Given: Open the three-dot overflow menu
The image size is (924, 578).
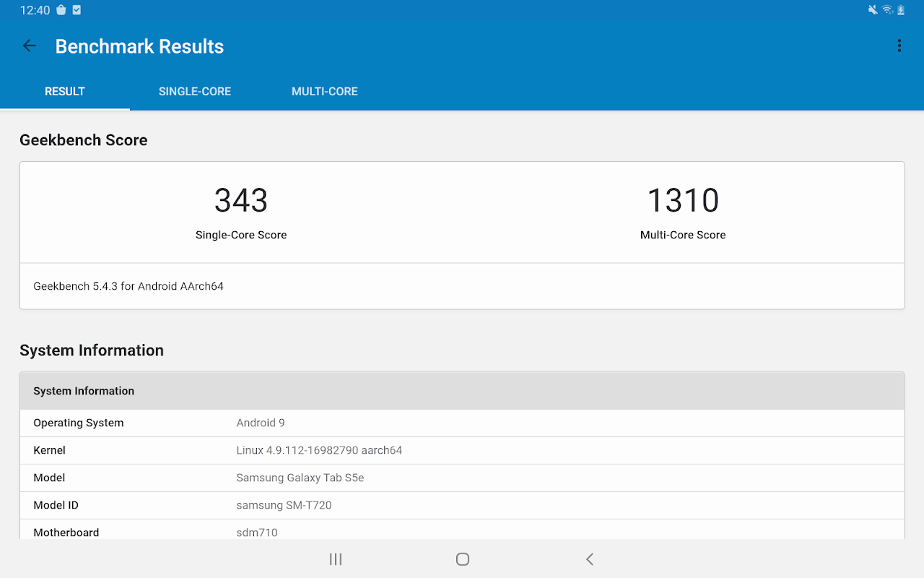Looking at the screenshot, I should 899,46.
